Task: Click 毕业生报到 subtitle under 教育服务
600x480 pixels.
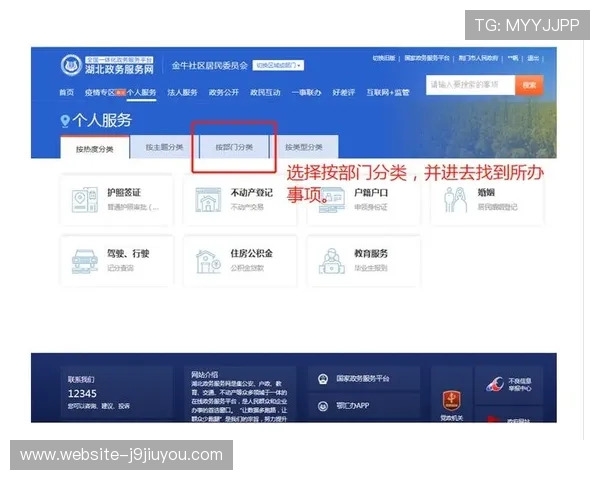Action: 371,268
